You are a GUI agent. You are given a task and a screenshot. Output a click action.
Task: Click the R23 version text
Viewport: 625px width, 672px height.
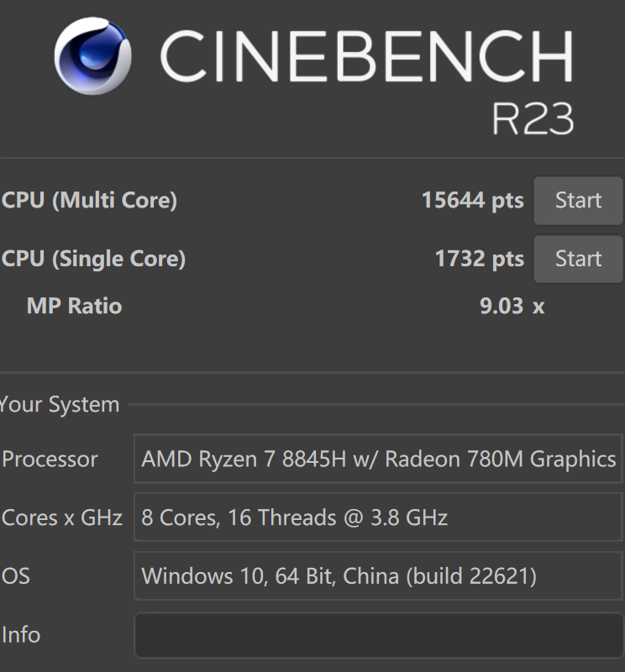533,119
